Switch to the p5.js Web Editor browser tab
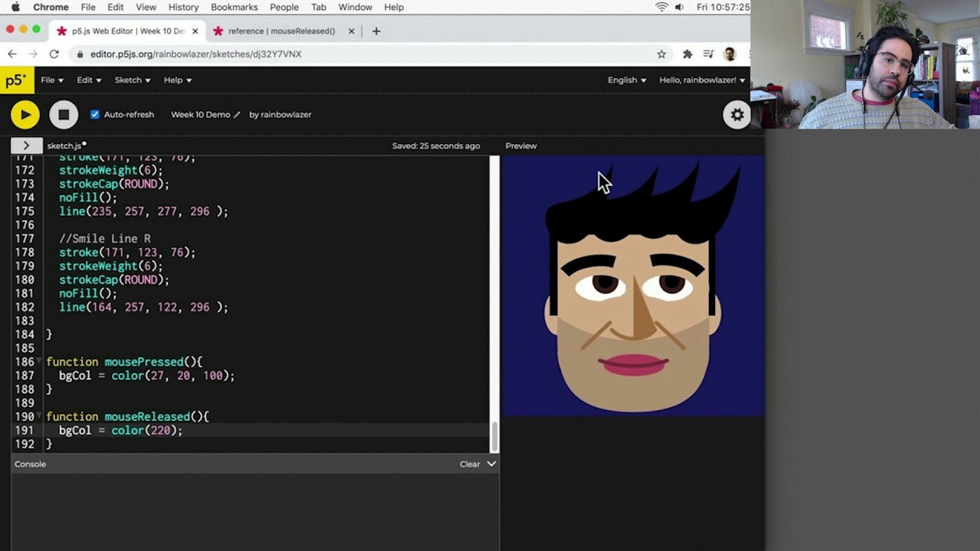Image resolution: width=980 pixels, height=551 pixels. 128,31
